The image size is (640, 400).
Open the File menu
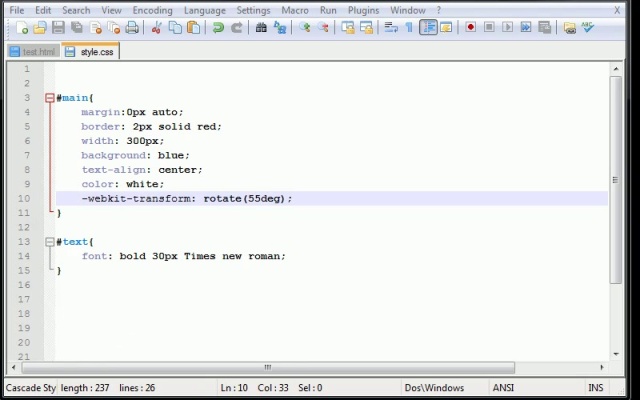pyautogui.click(x=17, y=10)
